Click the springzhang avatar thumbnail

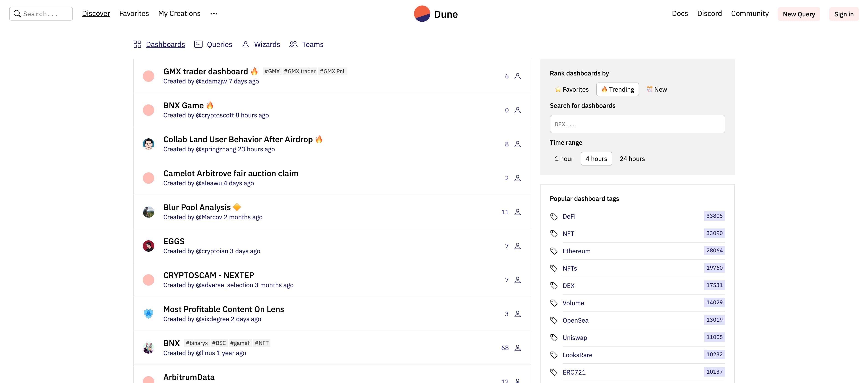pyautogui.click(x=148, y=144)
